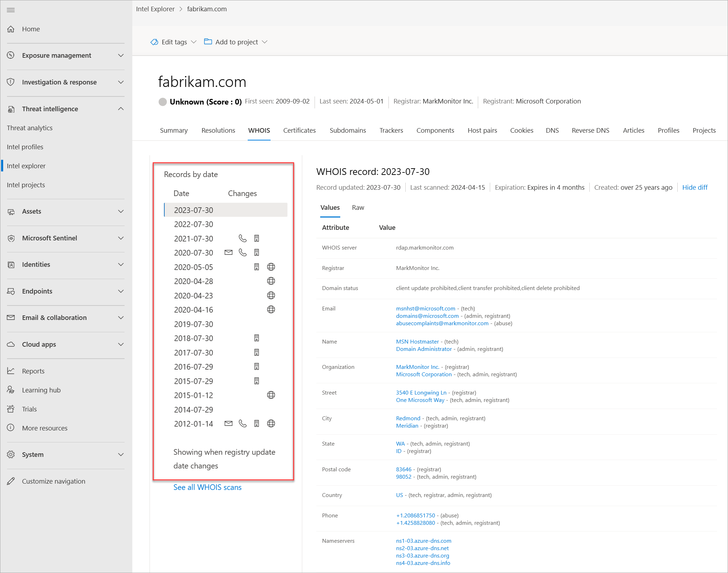This screenshot has height=573, width=728.
Task: Click the +1.4258828080 phone link
Action: tap(416, 523)
